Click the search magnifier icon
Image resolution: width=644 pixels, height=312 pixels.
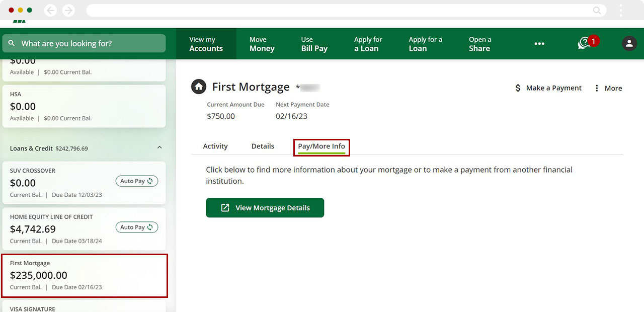[12, 44]
